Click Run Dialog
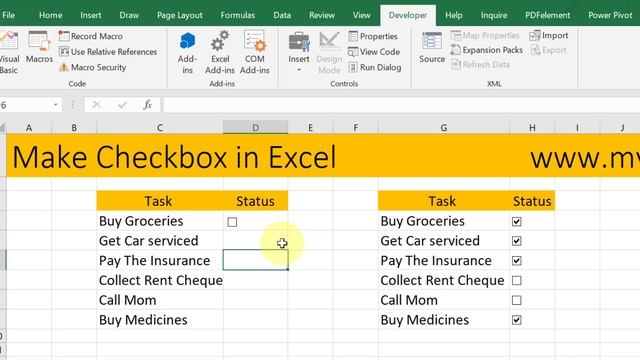The image size is (640, 360). coord(375,67)
